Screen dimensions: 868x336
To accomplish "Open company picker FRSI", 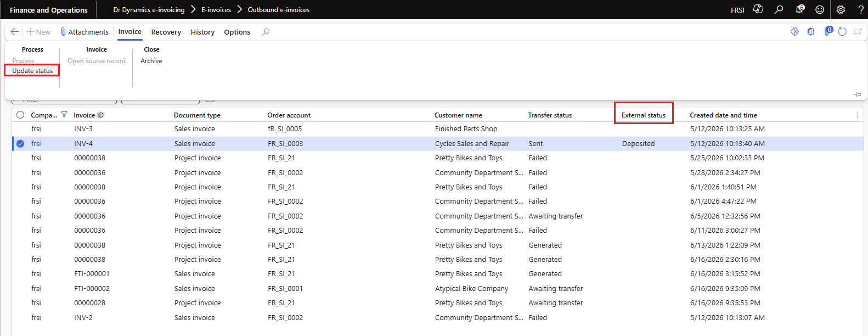I will pos(737,10).
